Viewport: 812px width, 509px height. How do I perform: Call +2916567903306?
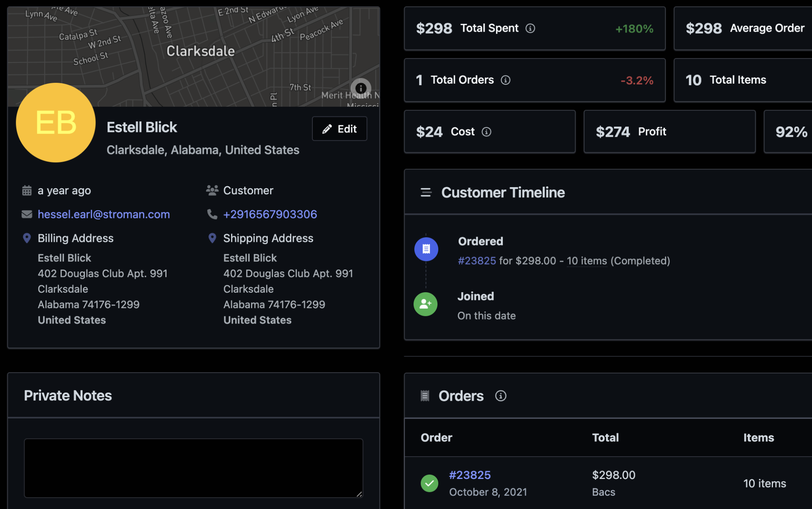pyautogui.click(x=270, y=214)
